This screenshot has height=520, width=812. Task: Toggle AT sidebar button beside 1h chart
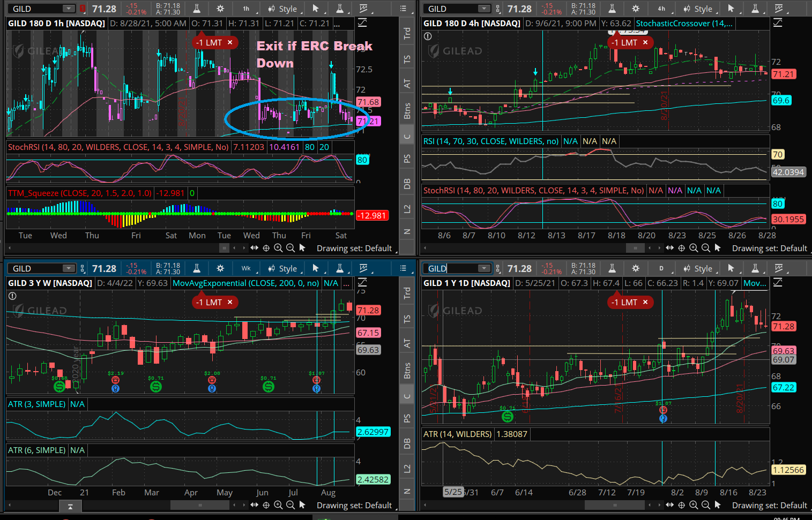[x=407, y=84]
